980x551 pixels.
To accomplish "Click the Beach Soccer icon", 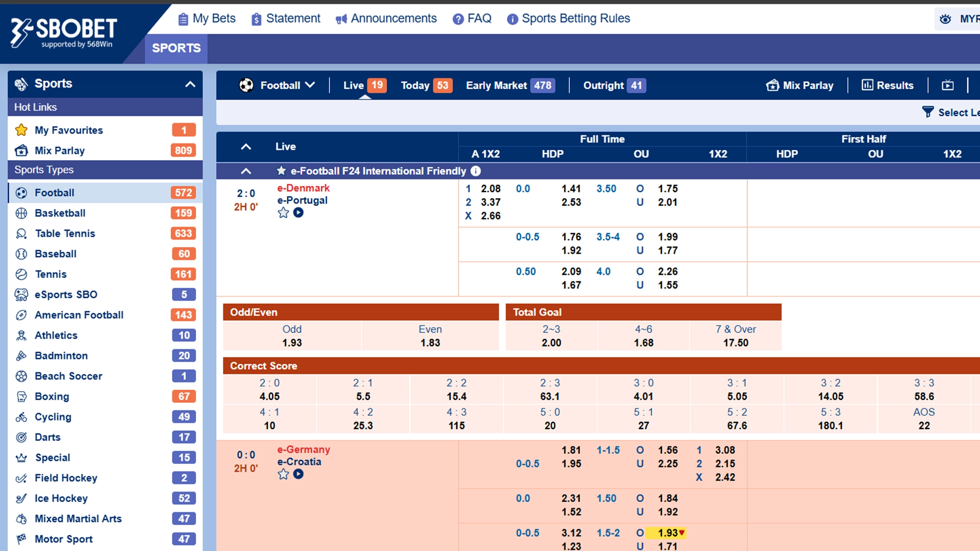I will [21, 376].
